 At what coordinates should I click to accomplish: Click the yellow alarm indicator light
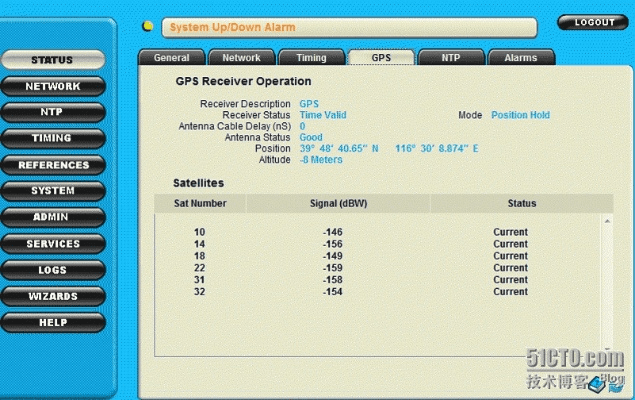(x=148, y=27)
